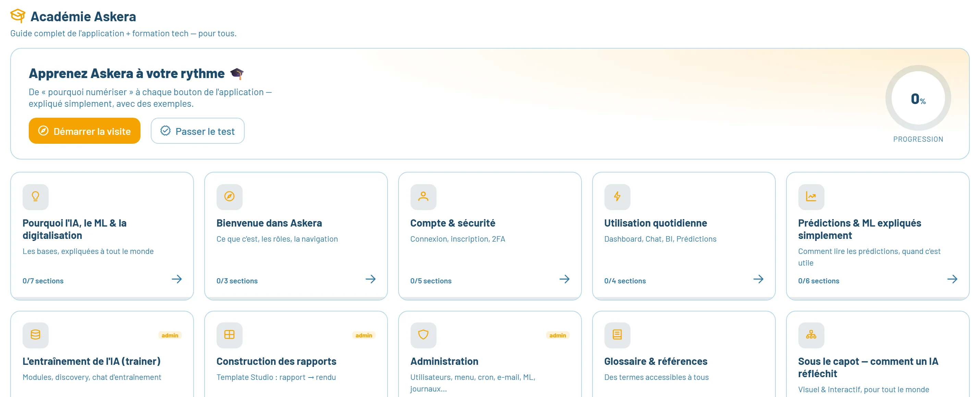Click the admin badge on Administration card
Viewport: 980px width, 397px height.
click(558, 335)
